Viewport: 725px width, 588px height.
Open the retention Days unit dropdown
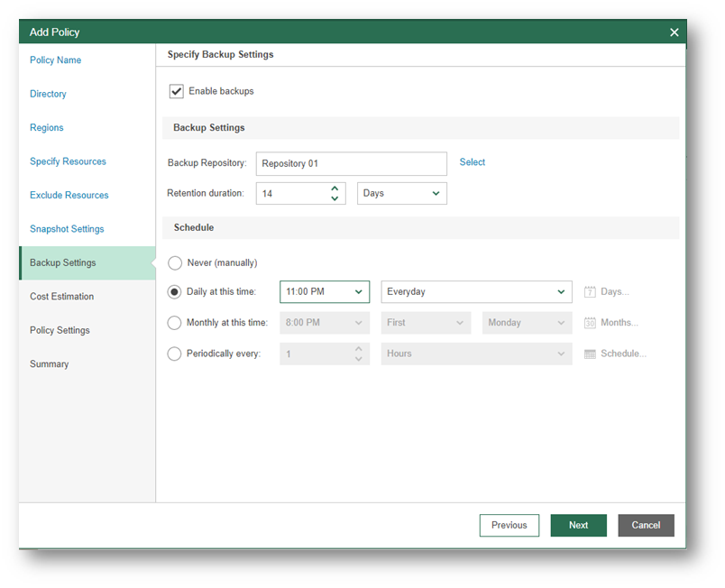[401, 194]
